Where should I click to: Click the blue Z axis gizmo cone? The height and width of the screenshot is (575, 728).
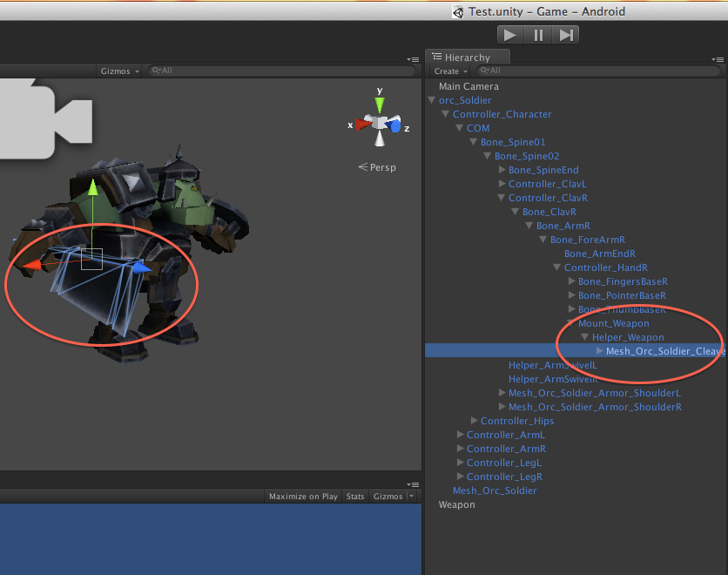[x=396, y=126]
